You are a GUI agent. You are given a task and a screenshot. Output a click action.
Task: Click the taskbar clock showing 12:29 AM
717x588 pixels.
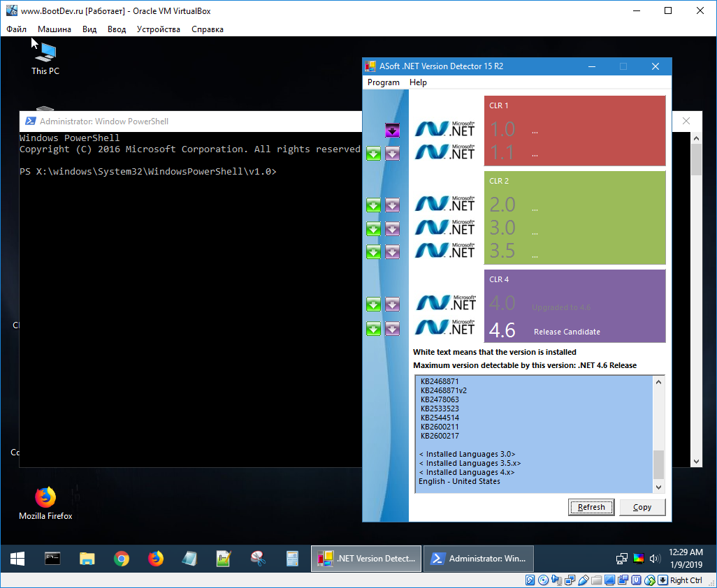(x=686, y=558)
